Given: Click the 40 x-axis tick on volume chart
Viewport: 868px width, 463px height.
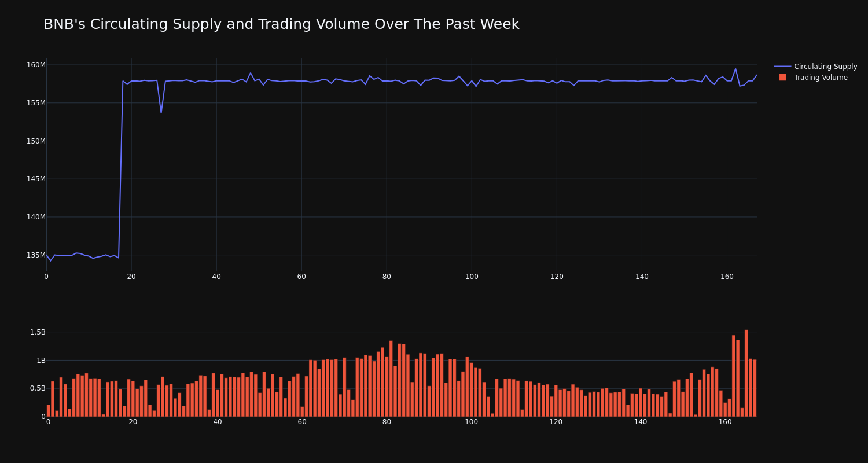Looking at the screenshot, I should click(218, 422).
